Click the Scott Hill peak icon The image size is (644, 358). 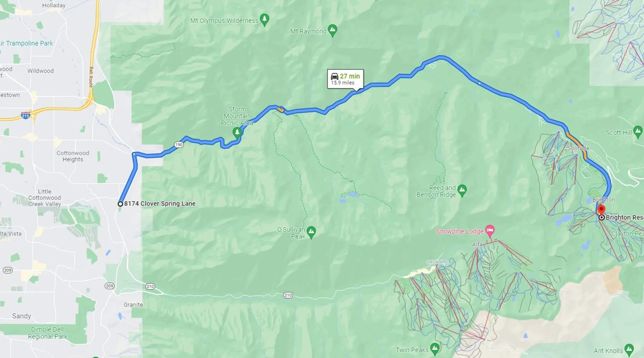pos(638,131)
